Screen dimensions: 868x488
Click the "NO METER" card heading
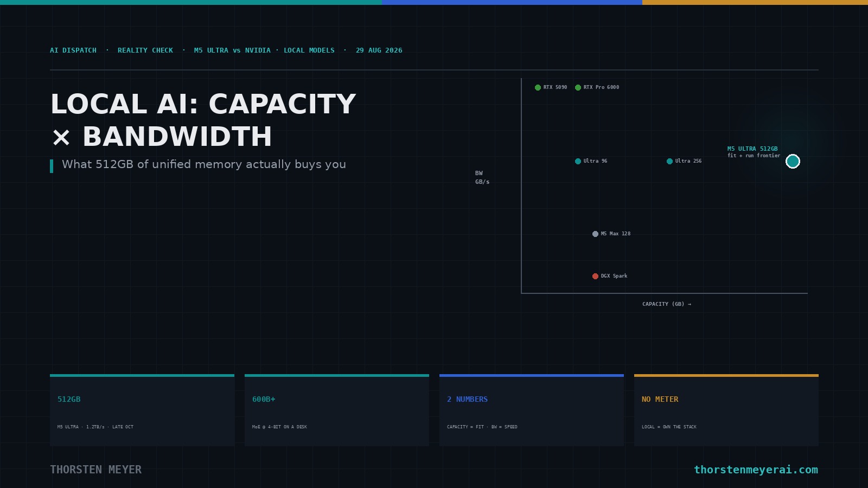coord(660,399)
